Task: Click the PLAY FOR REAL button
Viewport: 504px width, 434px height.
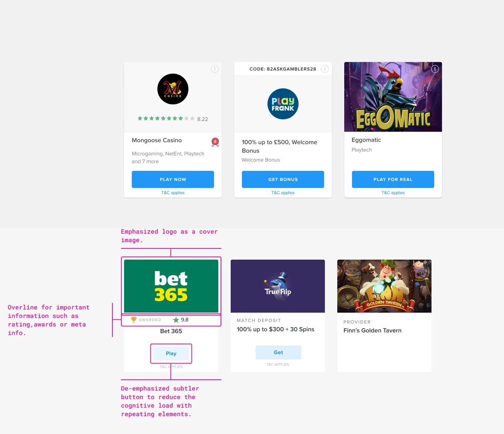Action: (x=393, y=179)
